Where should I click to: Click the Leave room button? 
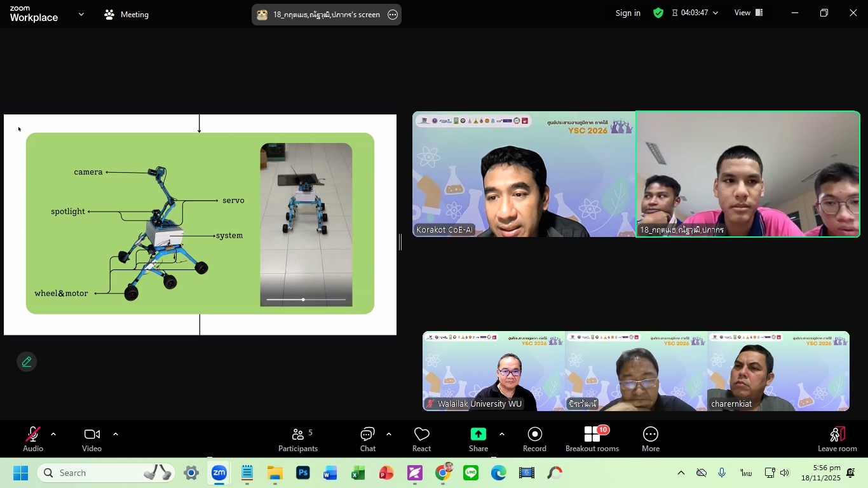pos(837,439)
